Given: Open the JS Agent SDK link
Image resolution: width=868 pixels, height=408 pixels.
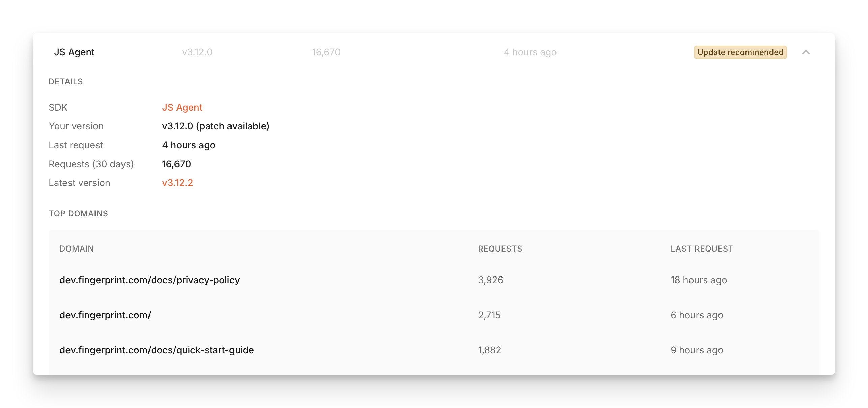Looking at the screenshot, I should [182, 107].
